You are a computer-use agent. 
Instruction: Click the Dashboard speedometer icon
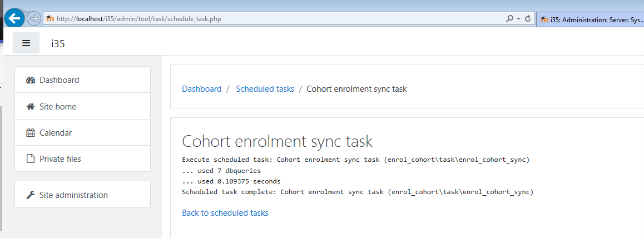click(31, 80)
